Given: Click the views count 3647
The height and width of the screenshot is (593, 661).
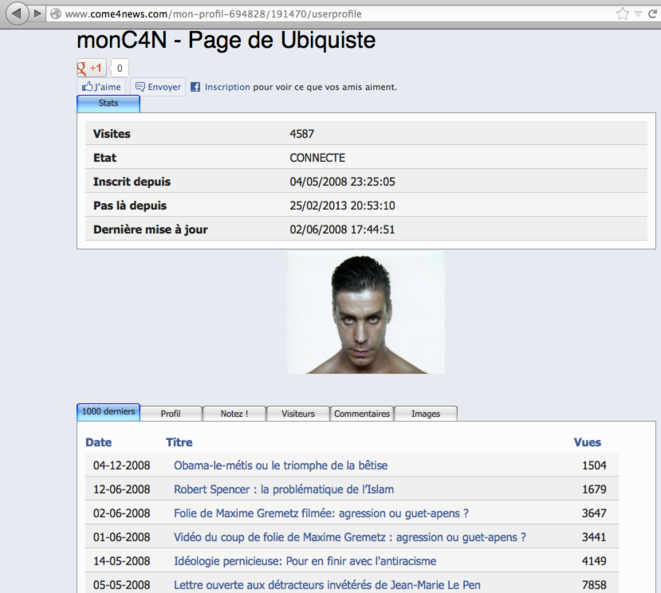Looking at the screenshot, I should pos(594,513).
